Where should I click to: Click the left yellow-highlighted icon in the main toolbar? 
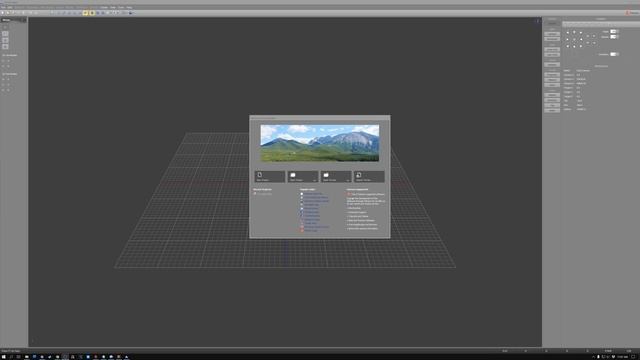pyautogui.click(x=85, y=13)
